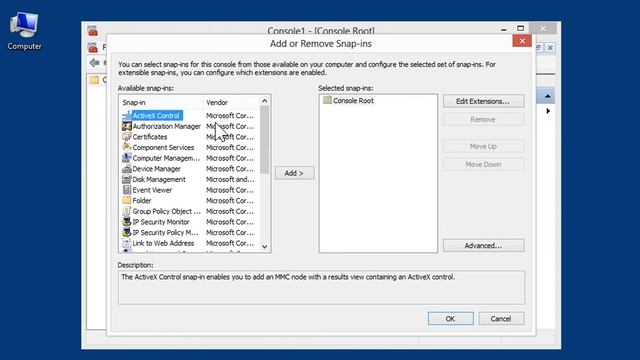Select Console Root in selected snap-ins

point(353,101)
